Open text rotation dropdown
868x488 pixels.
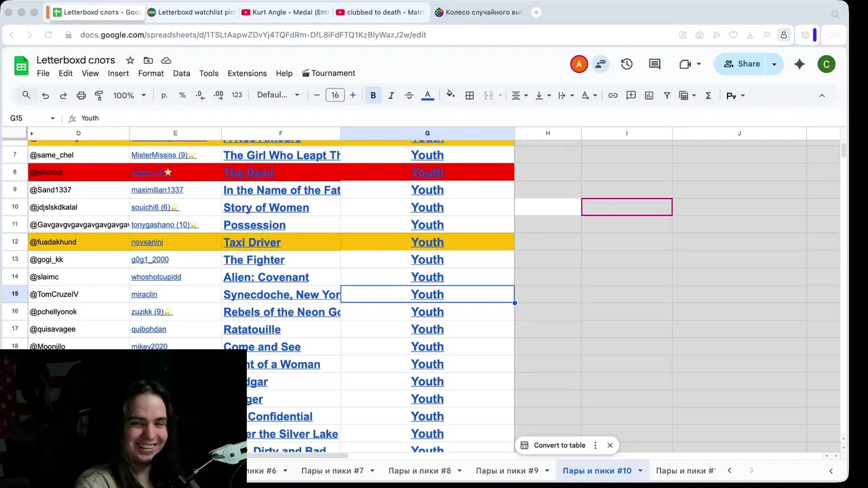tap(589, 96)
